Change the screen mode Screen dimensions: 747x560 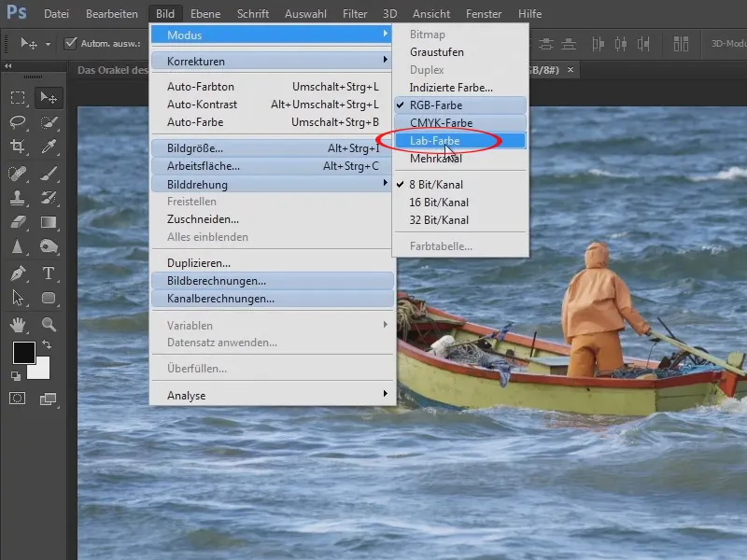(49, 399)
